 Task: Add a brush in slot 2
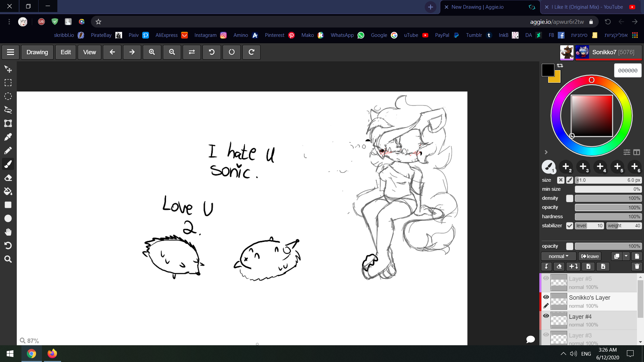tap(566, 167)
